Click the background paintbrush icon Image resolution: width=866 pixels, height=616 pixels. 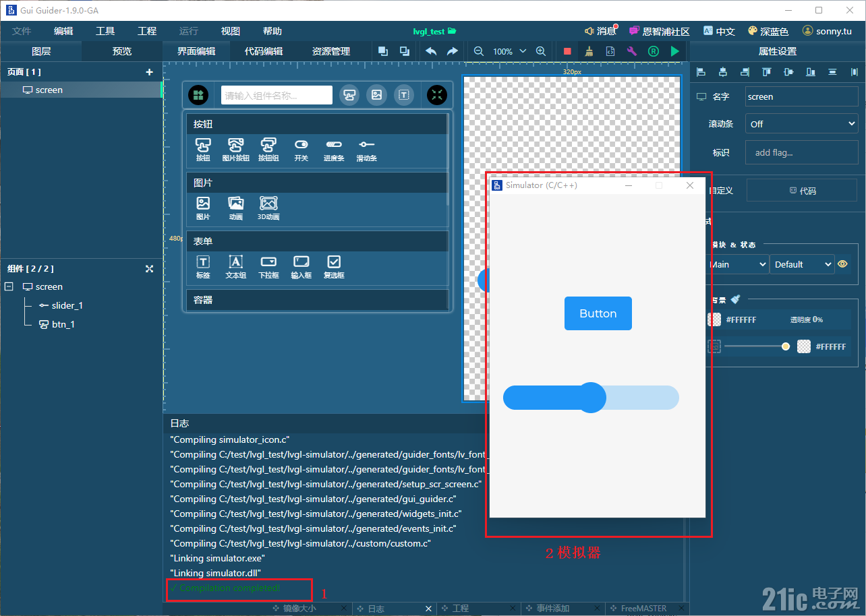735,299
